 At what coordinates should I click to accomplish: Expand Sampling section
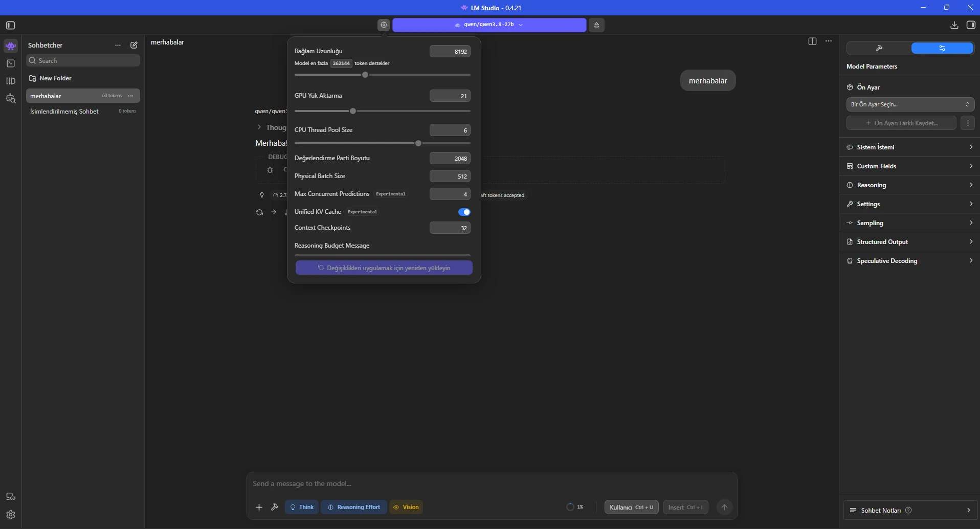point(909,223)
